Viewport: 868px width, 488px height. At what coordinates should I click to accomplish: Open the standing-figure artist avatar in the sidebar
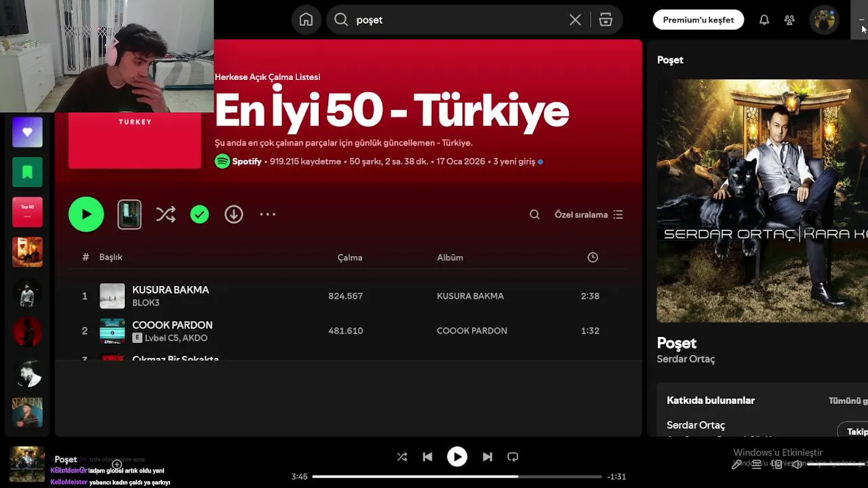pyautogui.click(x=27, y=292)
